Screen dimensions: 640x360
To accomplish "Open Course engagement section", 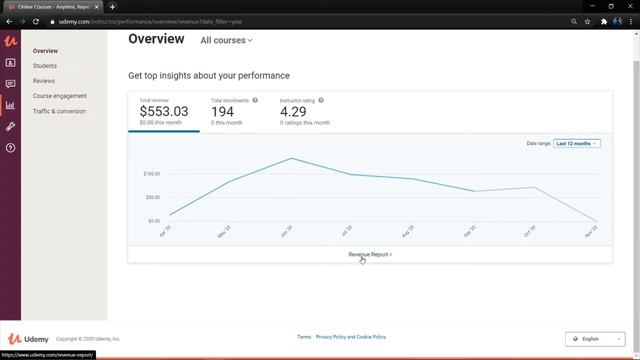I will 60,96.
